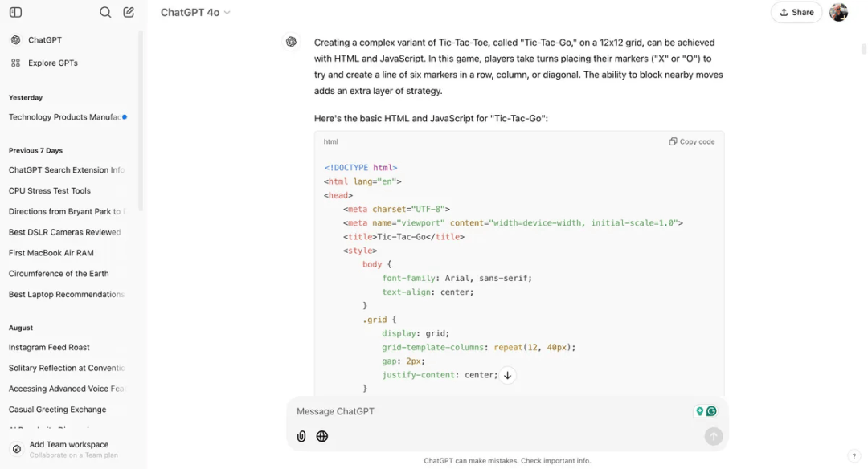Expand the ChatGPT 4o model dropdown

point(195,12)
